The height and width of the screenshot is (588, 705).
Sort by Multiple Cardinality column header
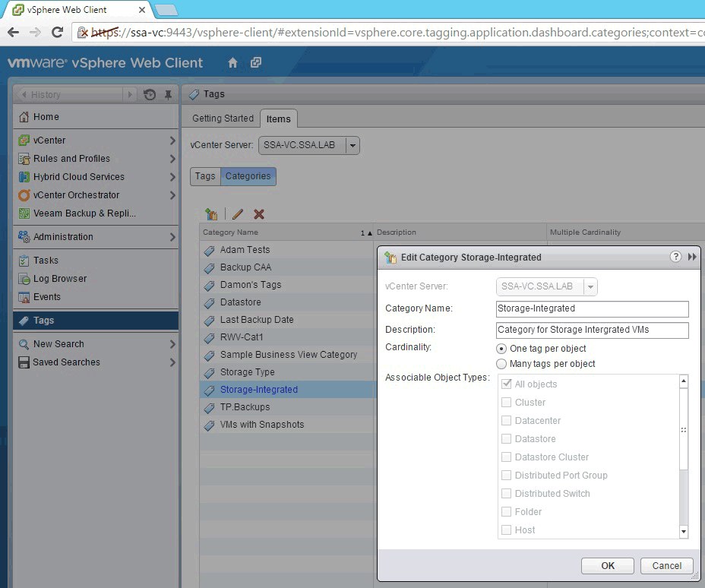626,232
